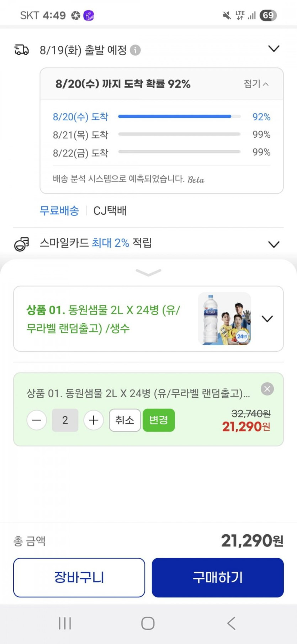Tap the quantity field showing 2

tap(65, 420)
